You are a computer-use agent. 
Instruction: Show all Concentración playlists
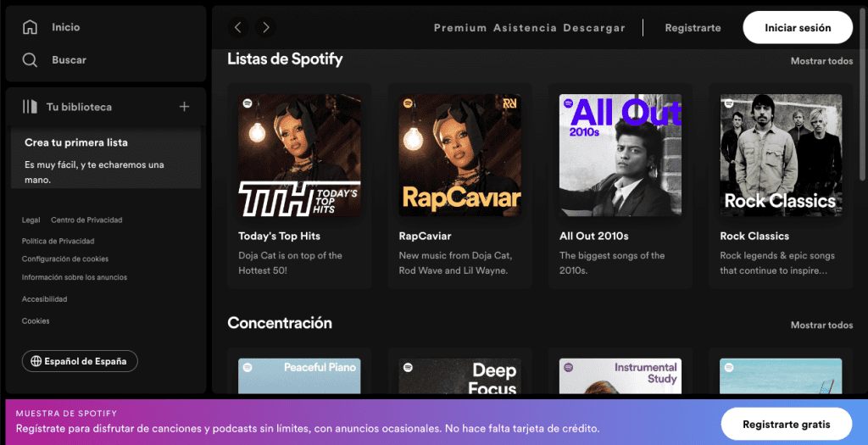(821, 325)
